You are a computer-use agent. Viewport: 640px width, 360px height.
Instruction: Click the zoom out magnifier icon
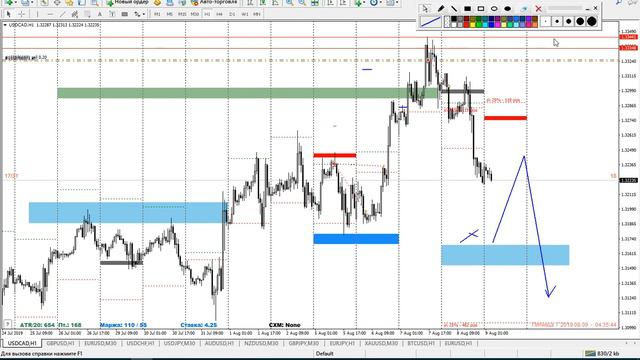click(x=302, y=2)
